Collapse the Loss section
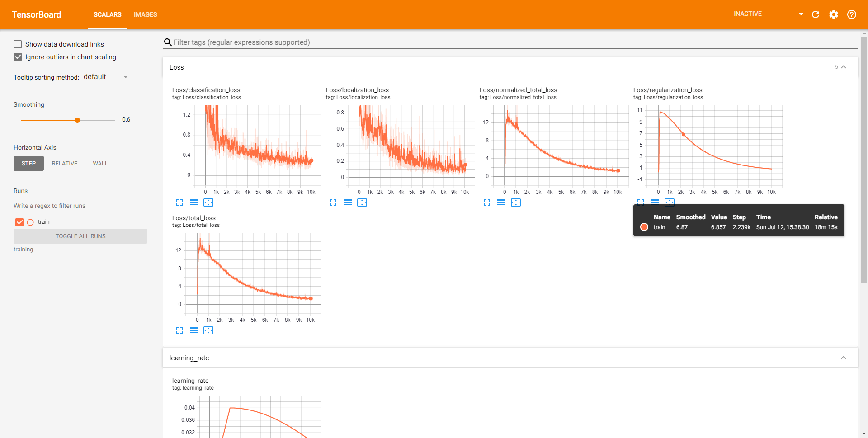Screen dimensions: 868x438 pyautogui.click(x=844, y=66)
